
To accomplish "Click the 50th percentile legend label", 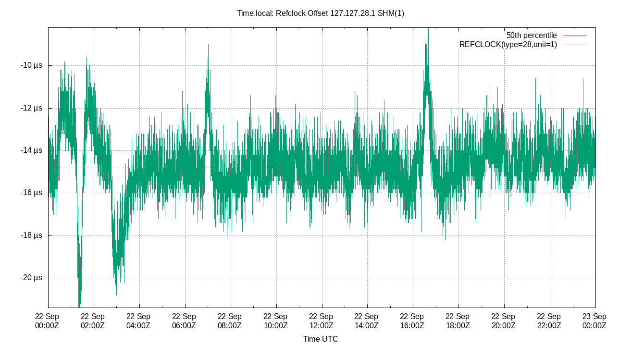I will pos(532,36).
